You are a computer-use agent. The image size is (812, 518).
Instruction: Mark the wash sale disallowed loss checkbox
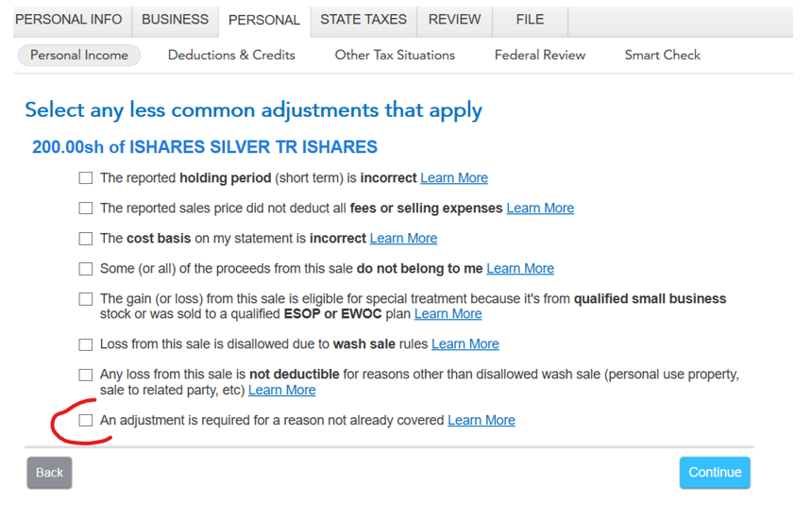click(x=86, y=344)
